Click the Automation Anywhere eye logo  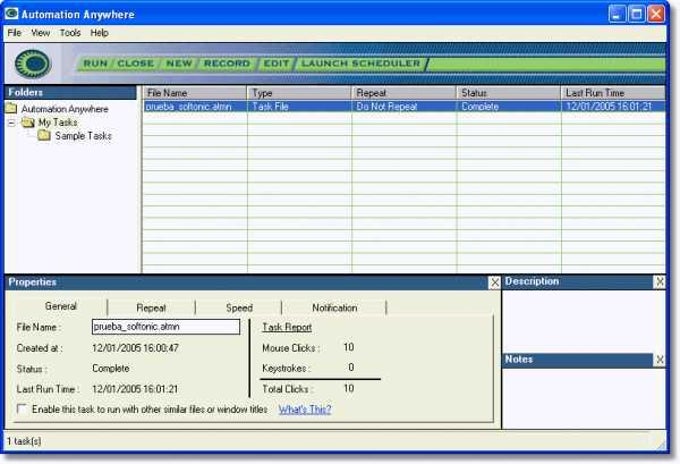33,64
